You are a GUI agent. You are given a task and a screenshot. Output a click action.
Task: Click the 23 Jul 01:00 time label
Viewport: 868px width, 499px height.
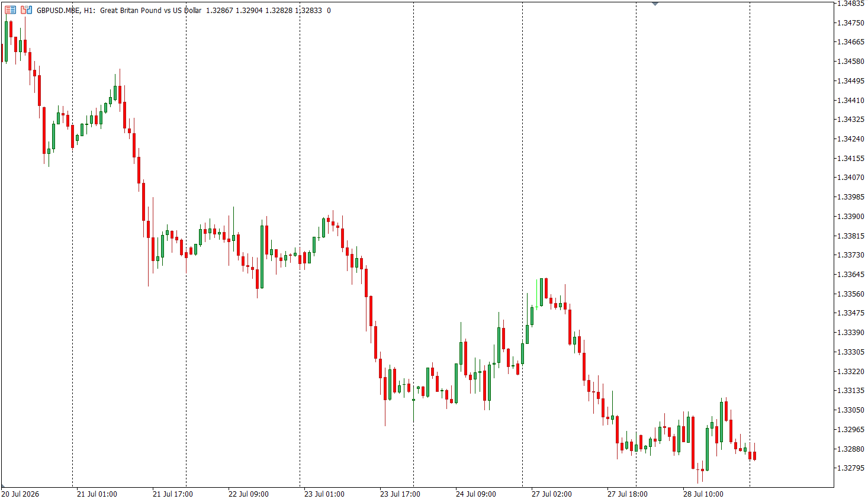coord(324,494)
